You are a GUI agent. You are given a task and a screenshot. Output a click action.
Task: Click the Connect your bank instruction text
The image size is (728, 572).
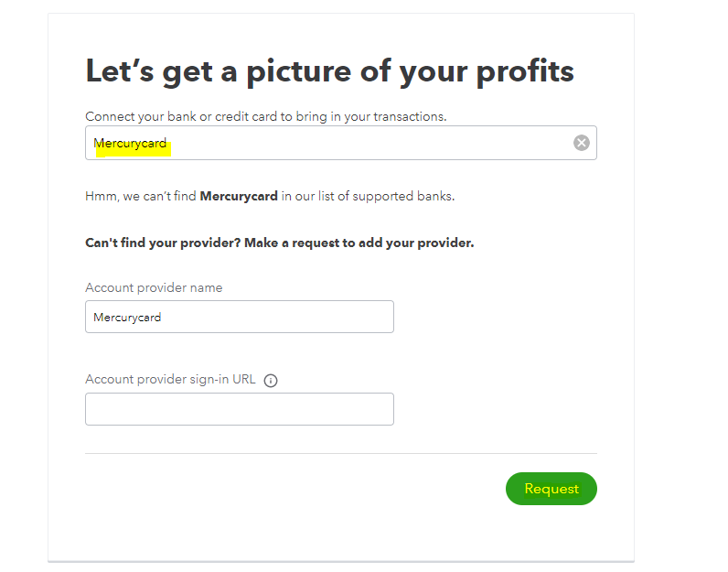(x=265, y=116)
